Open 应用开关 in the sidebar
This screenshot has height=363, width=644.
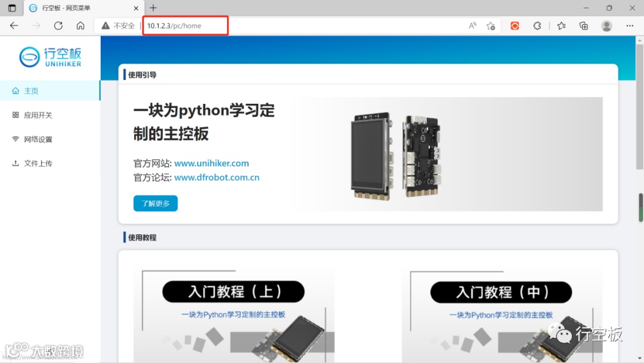point(50,115)
